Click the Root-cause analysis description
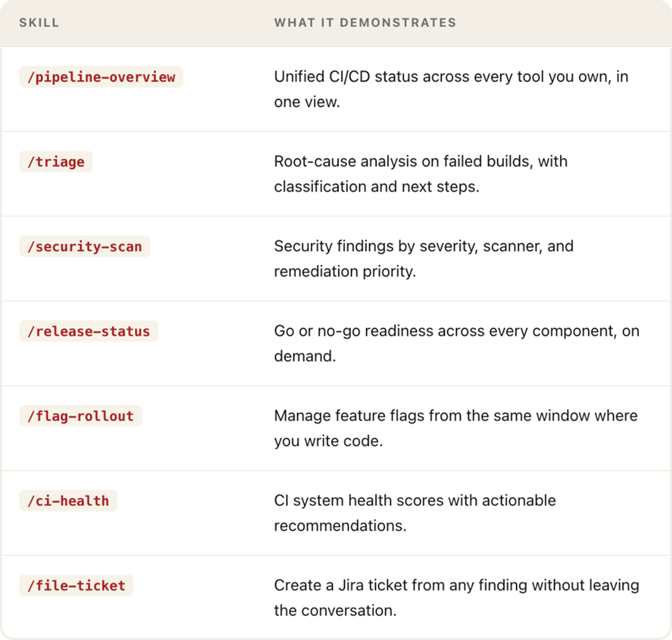This screenshot has width=672, height=640. [x=421, y=174]
